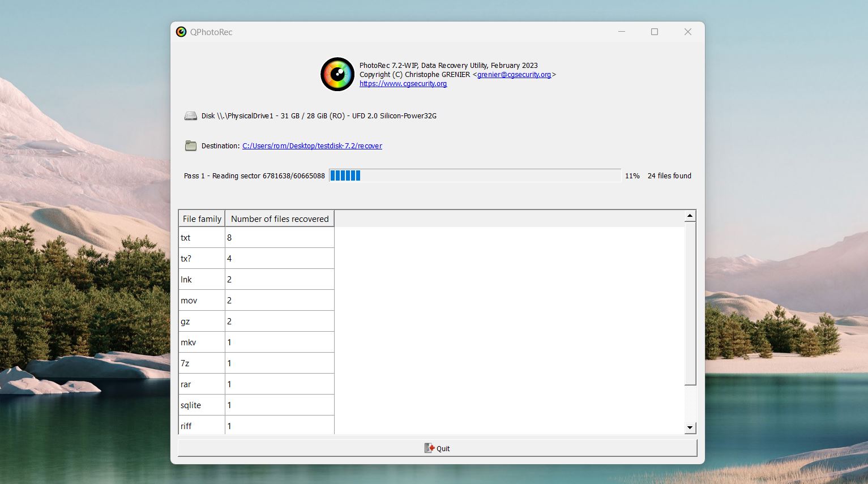
Task: Click the QPhotoRec title bar icon
Action: 181,32
